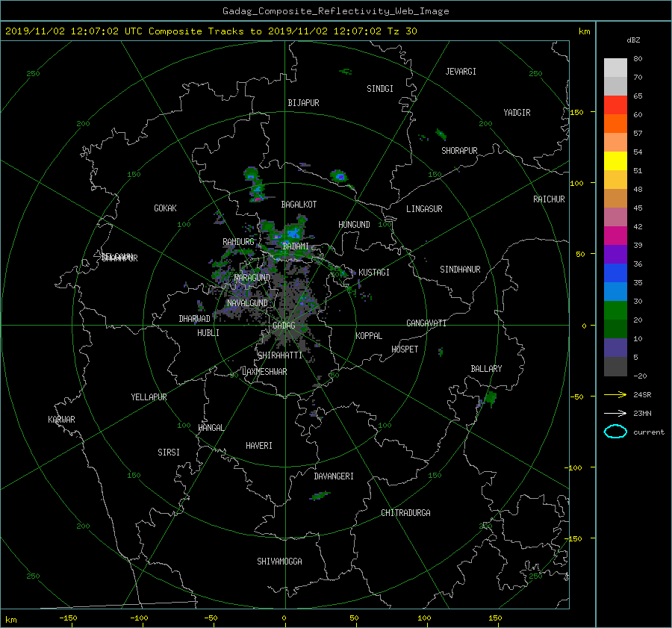Image resolution: width=672 pixels, height=628 pixels.
Task: Click the HOSPET label
Action: [x=405, y=349]
